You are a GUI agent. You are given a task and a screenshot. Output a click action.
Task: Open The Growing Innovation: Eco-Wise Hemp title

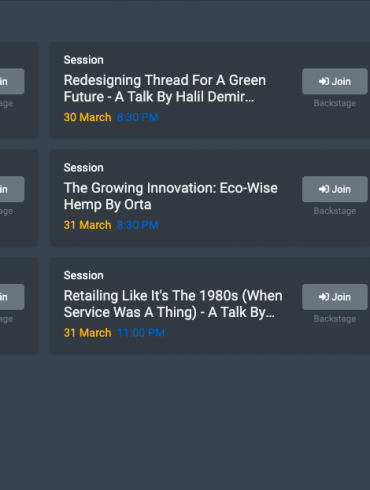pyautogui.click(x=170, y=196)
